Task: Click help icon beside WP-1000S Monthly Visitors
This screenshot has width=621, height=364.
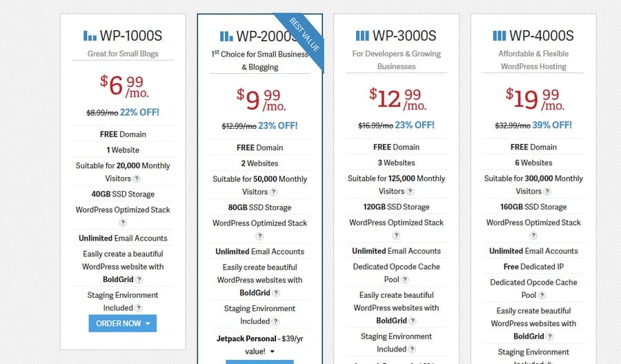Action: click(137, 179)
